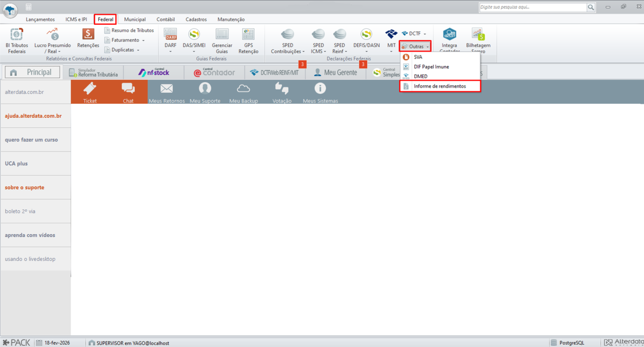Viewport: 644px width, 347px height.
Task: Open the Retenções icon
Action: coord(88,34)
